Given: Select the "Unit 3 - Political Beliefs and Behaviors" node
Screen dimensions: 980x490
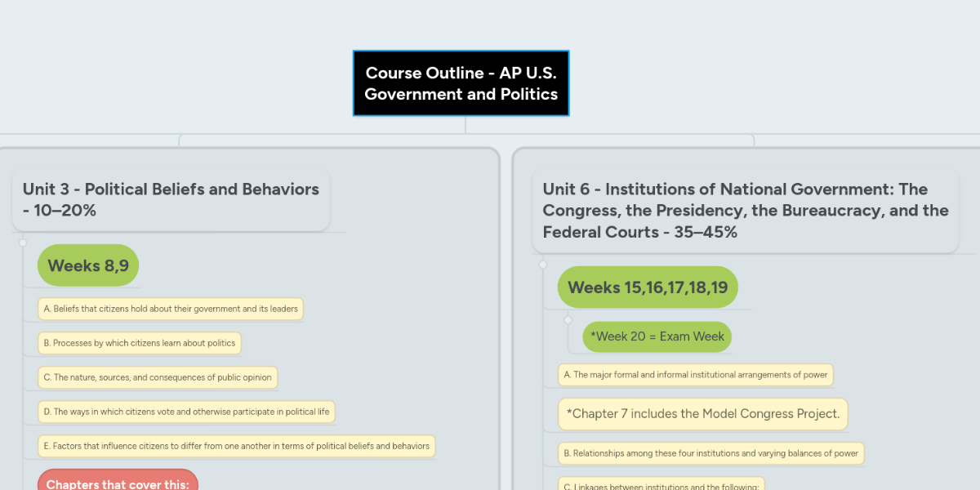Looking at the screenshot, I should (x=170, y=198).
